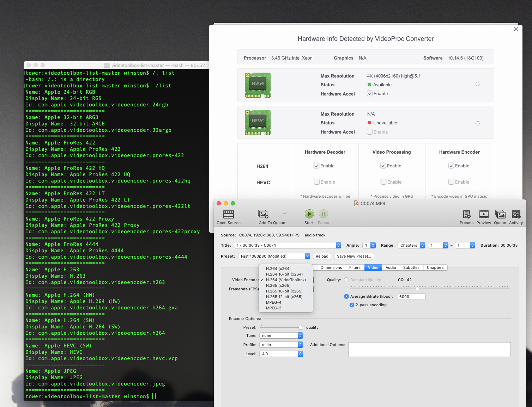
Task: Open the Range Chapters dropdown
Action: (411, 245)
